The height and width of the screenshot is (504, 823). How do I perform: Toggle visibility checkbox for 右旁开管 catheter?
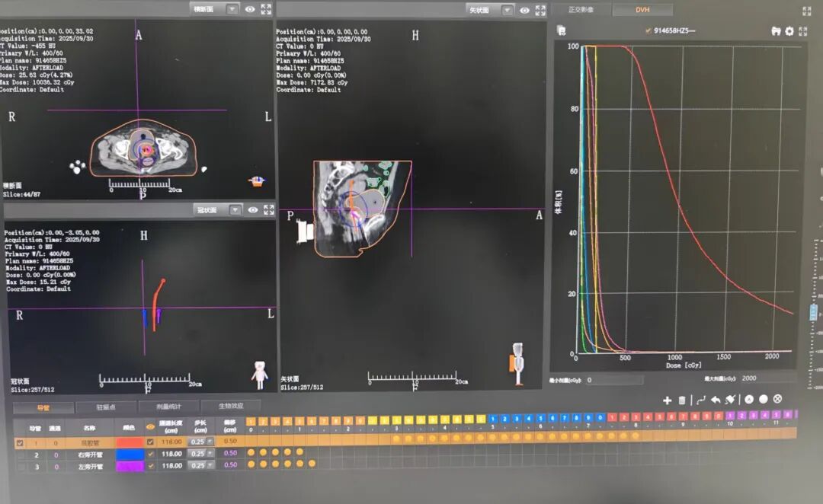(150, 454)
